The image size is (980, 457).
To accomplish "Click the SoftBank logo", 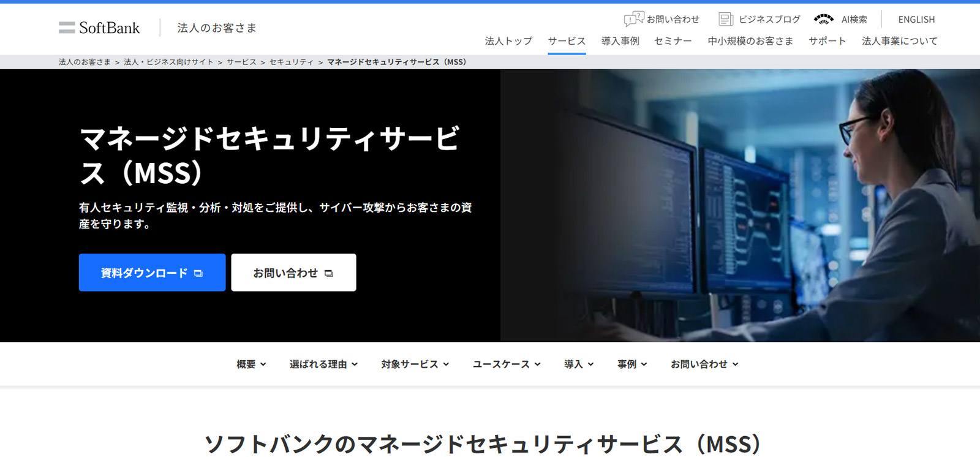I will (99, 28).
